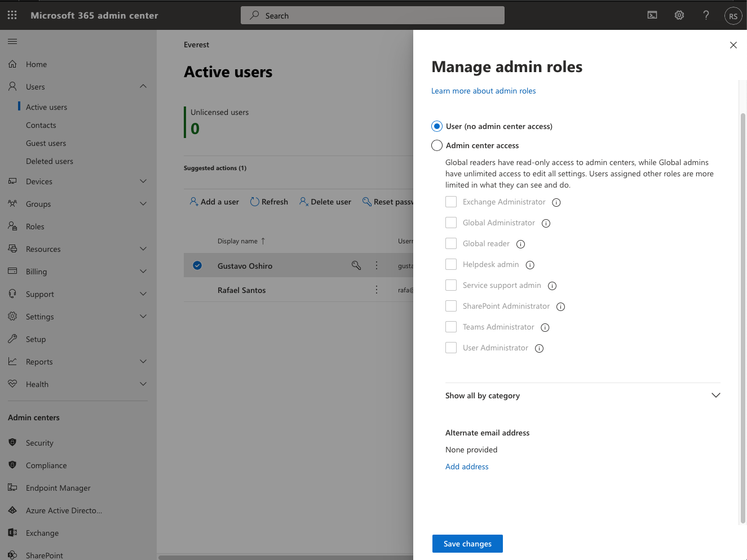Screen dimensions: 747x560
Task: Click the Search box in header
Action: [373, 15]
